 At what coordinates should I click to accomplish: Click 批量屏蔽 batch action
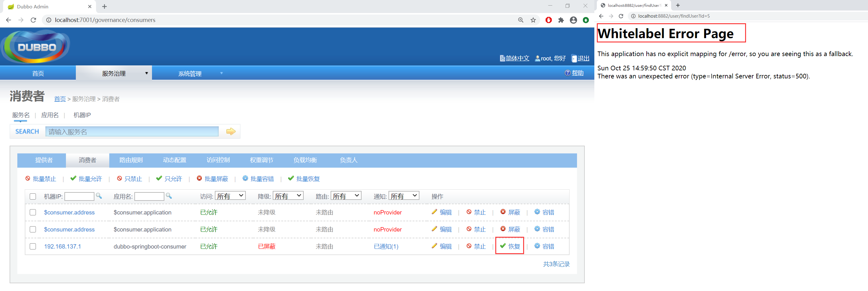click(213, 179)
